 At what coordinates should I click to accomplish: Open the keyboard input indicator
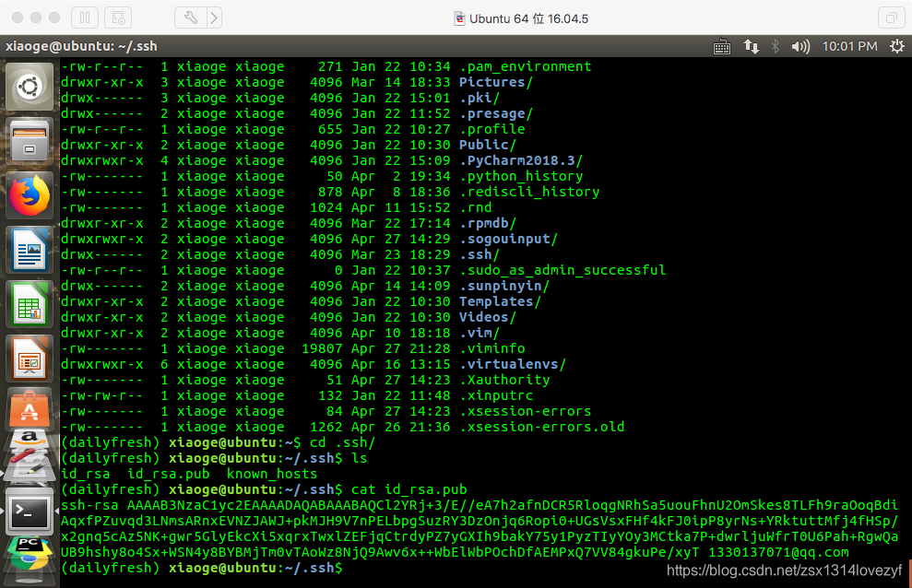pos(722,46)
